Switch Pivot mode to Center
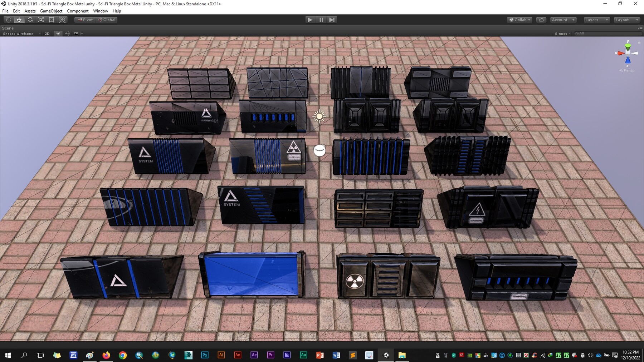Screen dimensions: 644x362 tap(85, 20)
